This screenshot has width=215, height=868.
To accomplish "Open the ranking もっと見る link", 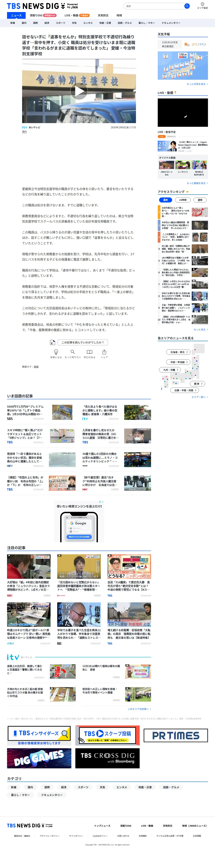I will 201,330.
